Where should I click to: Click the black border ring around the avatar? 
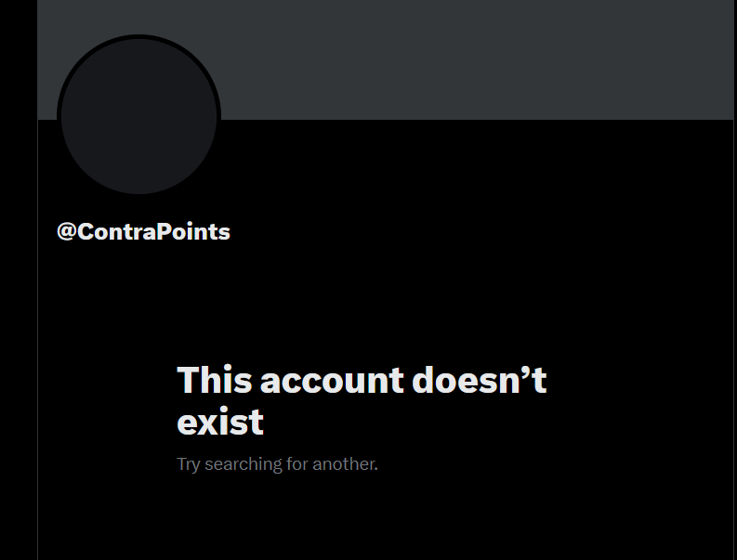pos(138,36)
